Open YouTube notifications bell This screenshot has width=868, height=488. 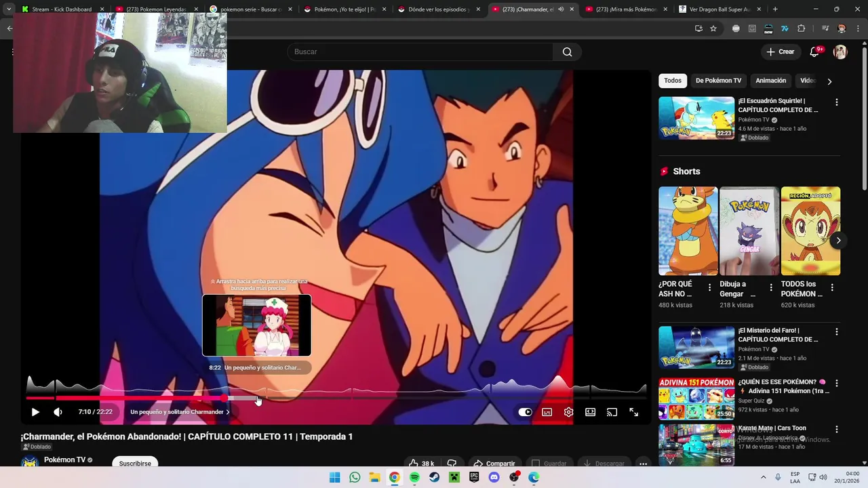pos(815,52)
